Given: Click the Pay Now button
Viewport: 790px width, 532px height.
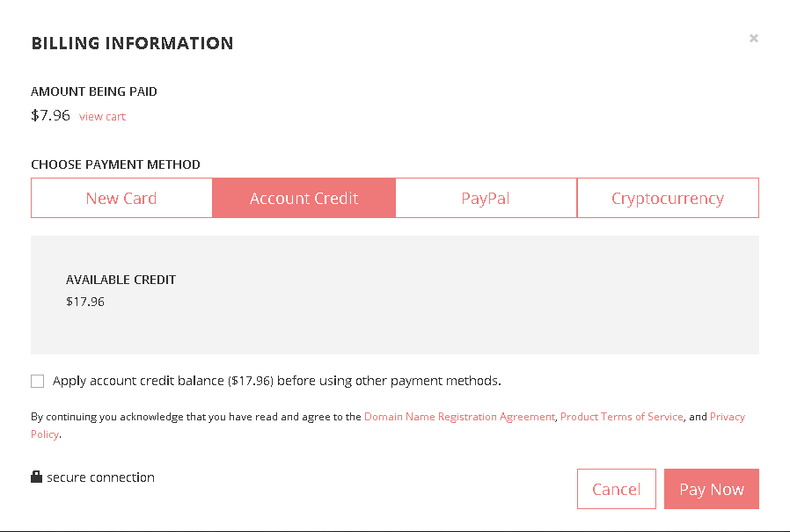Looking at the screenshot, I should 712,489.
